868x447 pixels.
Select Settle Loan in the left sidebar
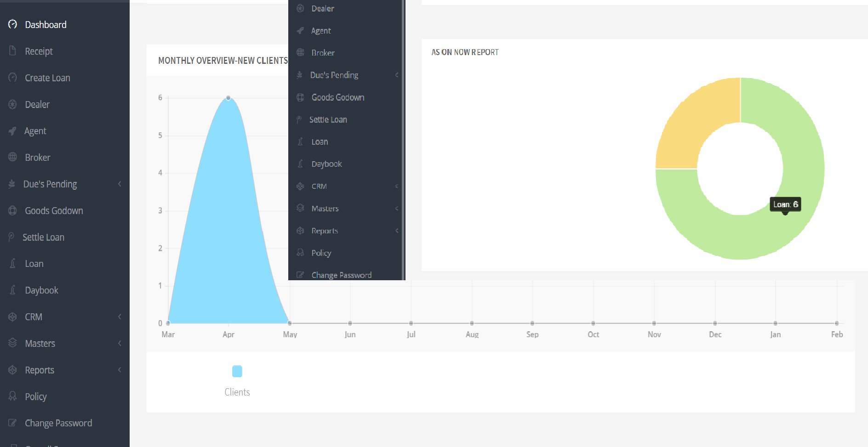point(43,238)
